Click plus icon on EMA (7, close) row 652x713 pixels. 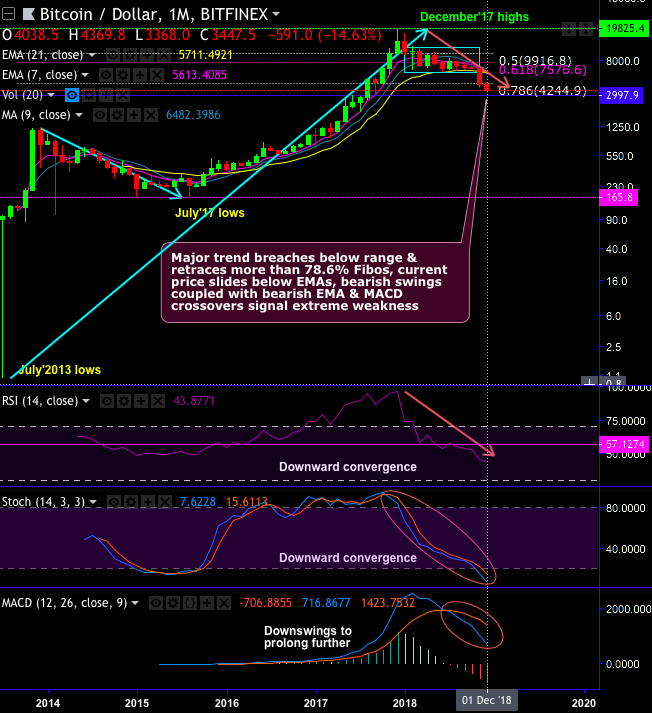140,75
